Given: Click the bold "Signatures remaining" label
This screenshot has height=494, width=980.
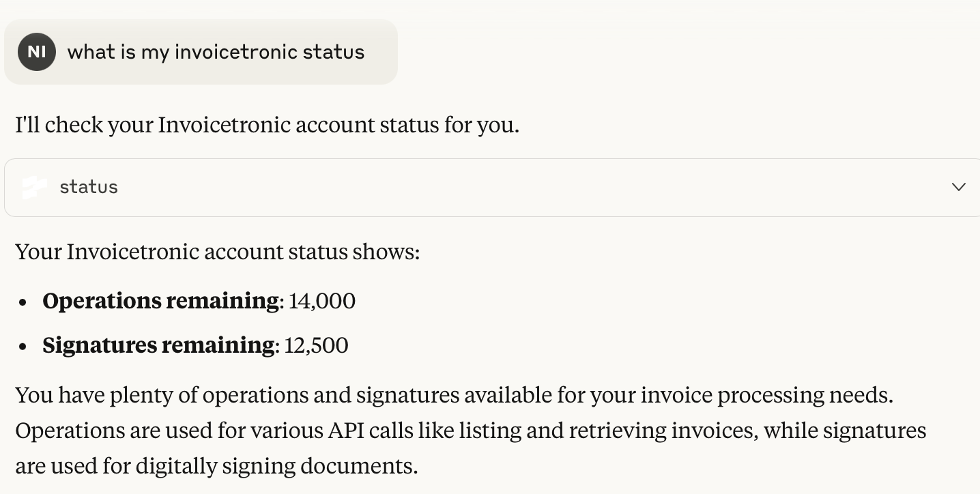Looking at the screenshot, I should 158,345.
